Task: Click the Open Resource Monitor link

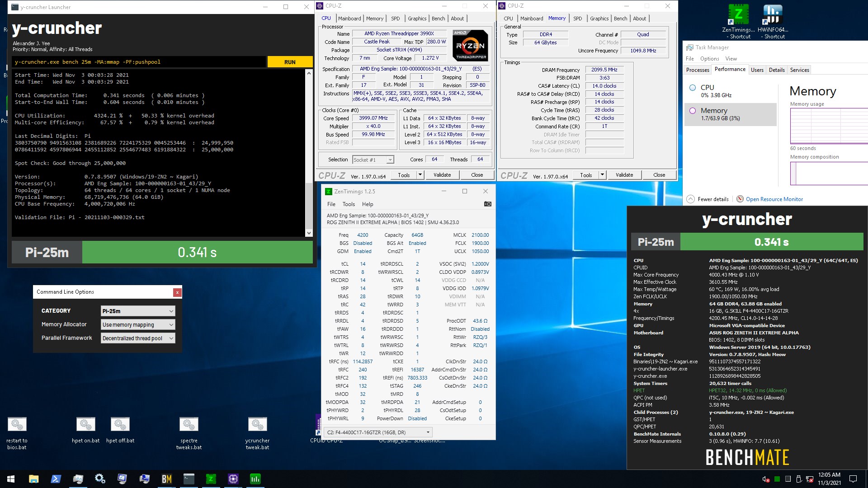Action: (x=774, y=199)
